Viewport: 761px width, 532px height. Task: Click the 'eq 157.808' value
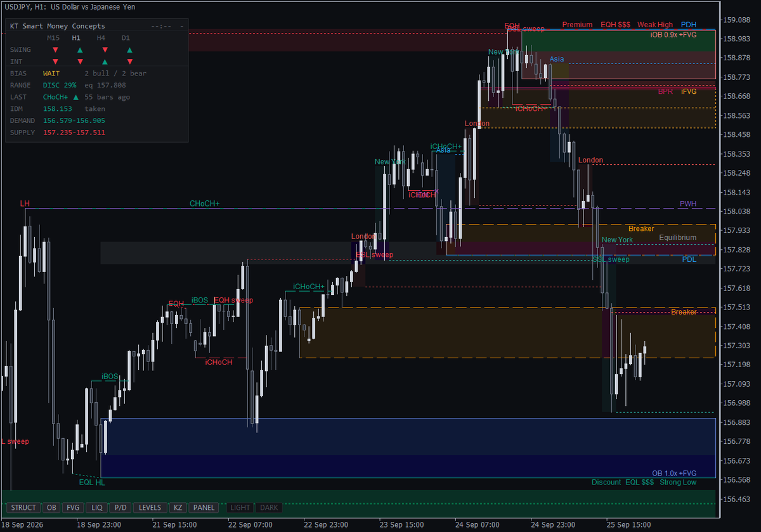pyautogui.click(x=105, y=85)
